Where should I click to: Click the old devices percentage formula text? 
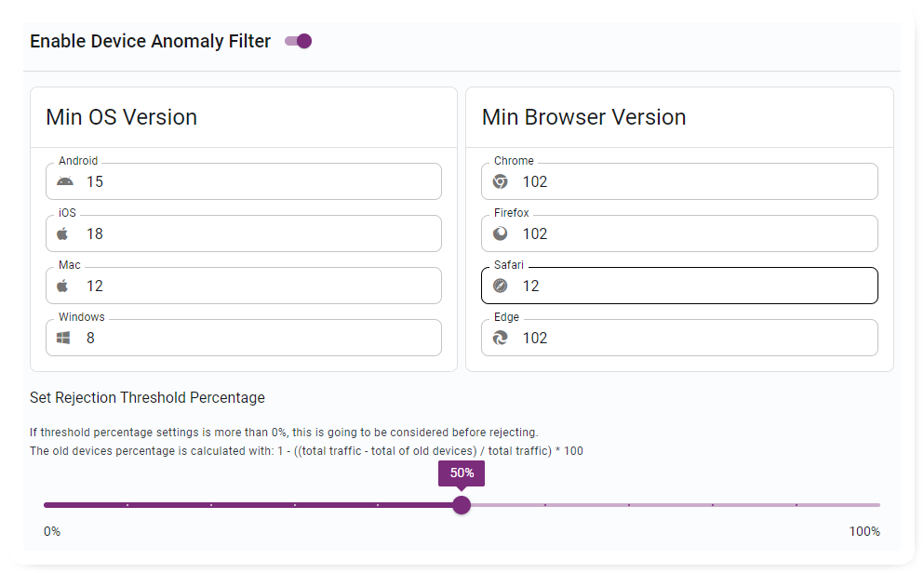point(306,451)
